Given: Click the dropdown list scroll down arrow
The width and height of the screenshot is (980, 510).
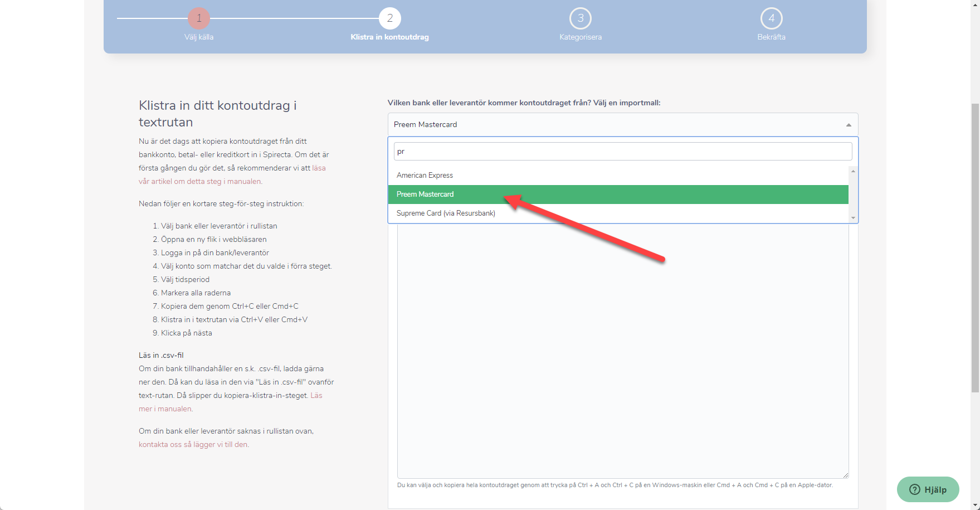Looking at the screenshot, I should [853, 218].
